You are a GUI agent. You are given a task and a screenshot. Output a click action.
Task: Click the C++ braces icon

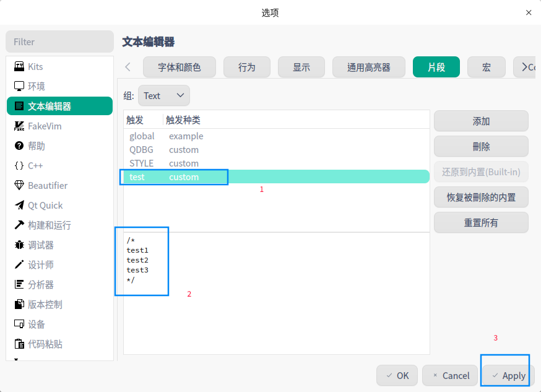(x=19, y=165)
